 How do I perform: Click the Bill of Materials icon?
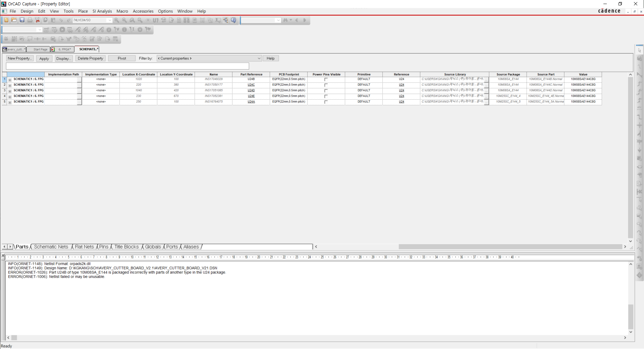click(195, 20)
